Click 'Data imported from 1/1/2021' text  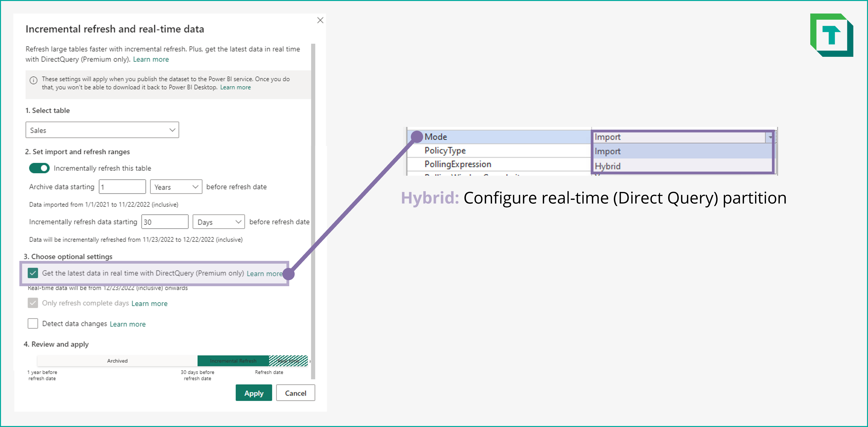[104, 205]
